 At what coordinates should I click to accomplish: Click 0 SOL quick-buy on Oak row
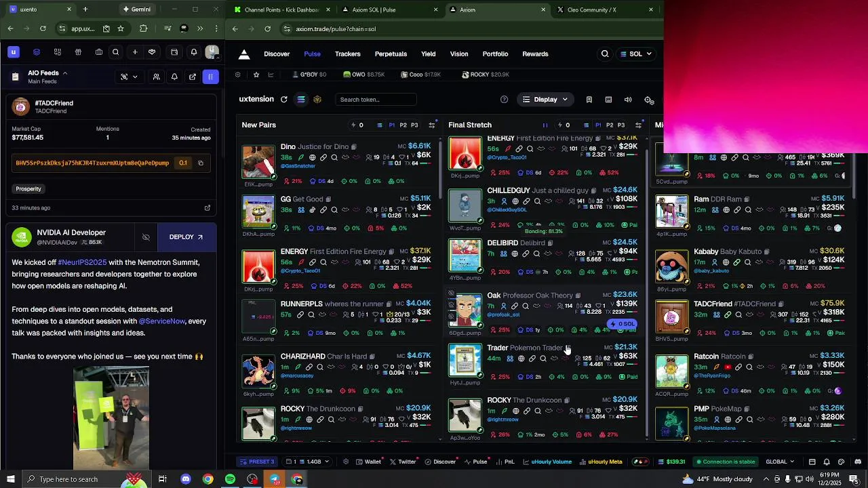623,324
